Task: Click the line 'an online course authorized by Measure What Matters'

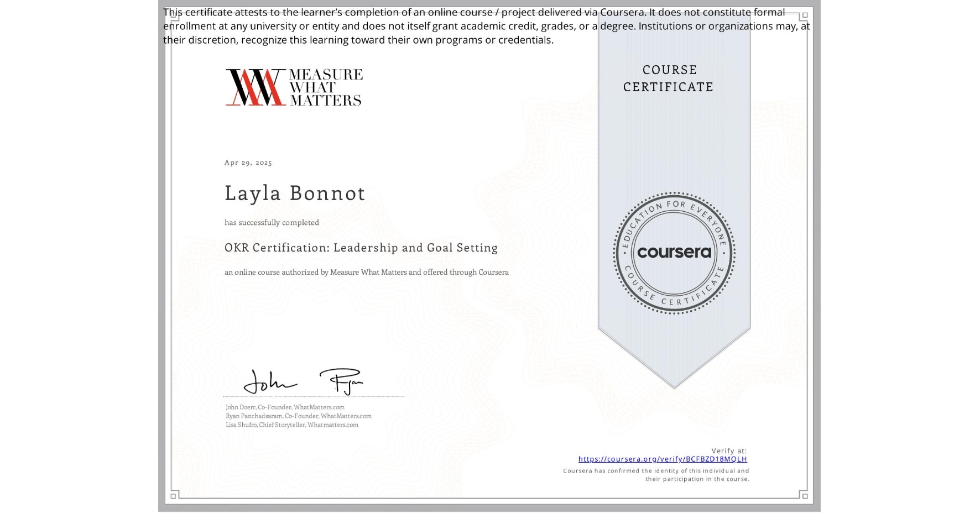Action: (367, 272)
